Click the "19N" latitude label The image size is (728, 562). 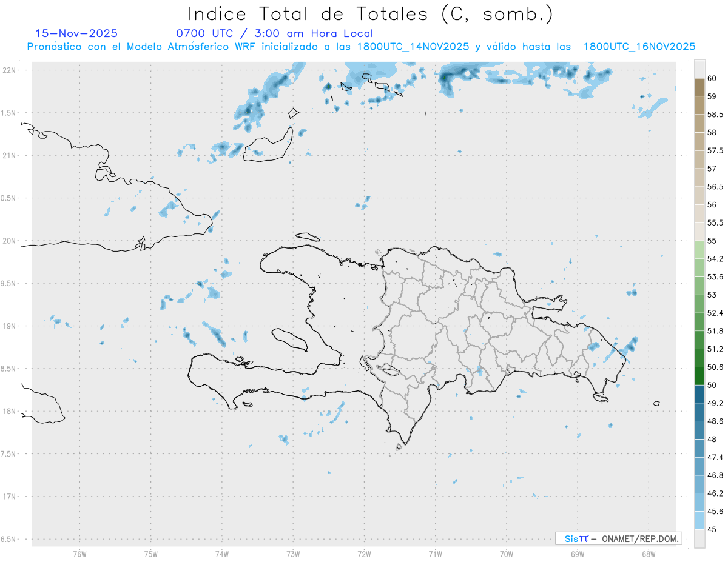click(x=10, y=326)
